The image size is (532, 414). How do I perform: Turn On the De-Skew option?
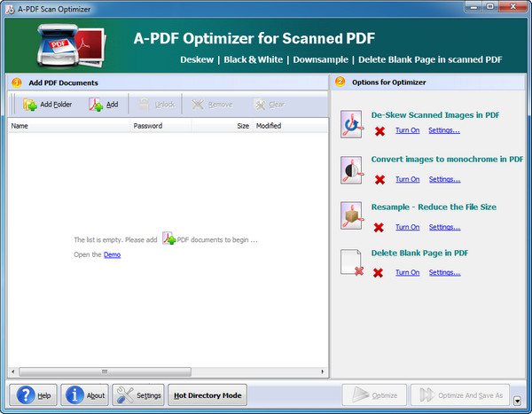[x=407, y=130]
